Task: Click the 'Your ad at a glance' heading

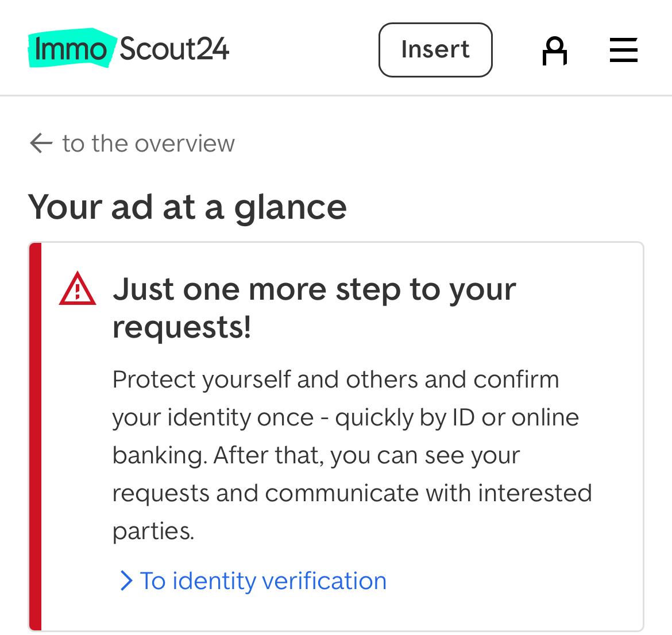Action: (x=187, y=207)
